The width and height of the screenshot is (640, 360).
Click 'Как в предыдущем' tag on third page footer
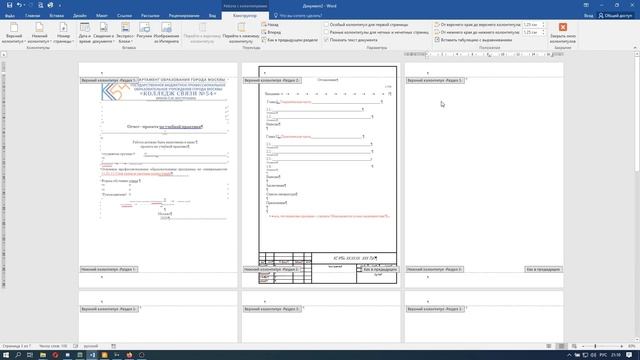pyautogui.click(x=543, y=269)
